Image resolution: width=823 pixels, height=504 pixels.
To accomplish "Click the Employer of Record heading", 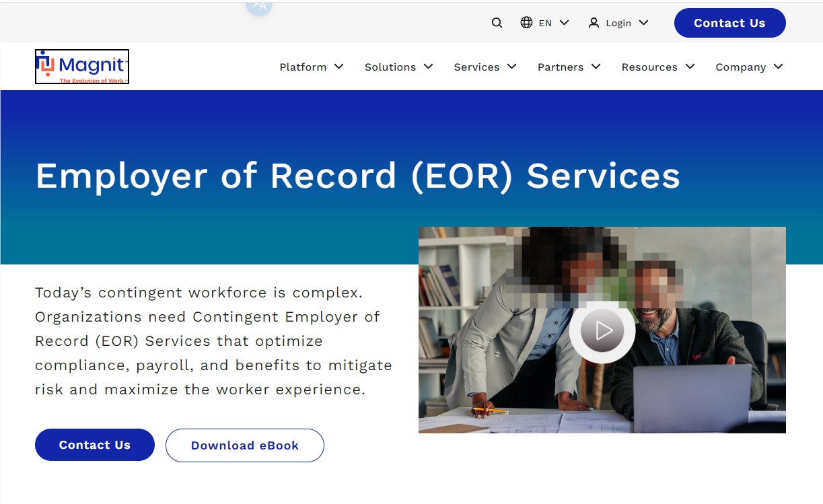I will (x=357, y=176).
